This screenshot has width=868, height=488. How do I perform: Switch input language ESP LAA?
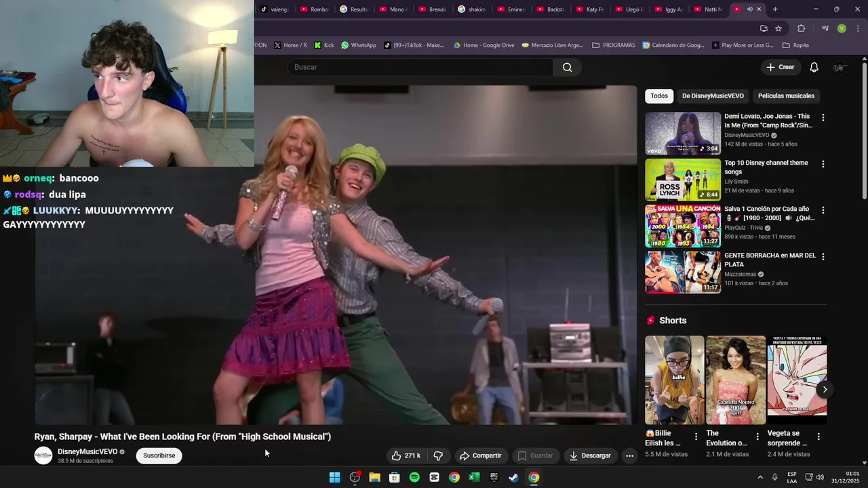(792, 477)
